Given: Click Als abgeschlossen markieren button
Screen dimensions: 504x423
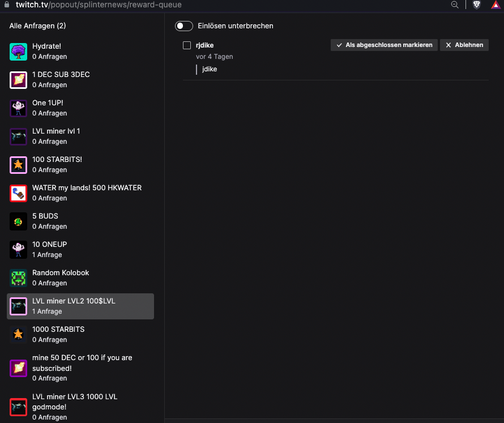Looking at the screenshot, I should click(x=384, y=45).
